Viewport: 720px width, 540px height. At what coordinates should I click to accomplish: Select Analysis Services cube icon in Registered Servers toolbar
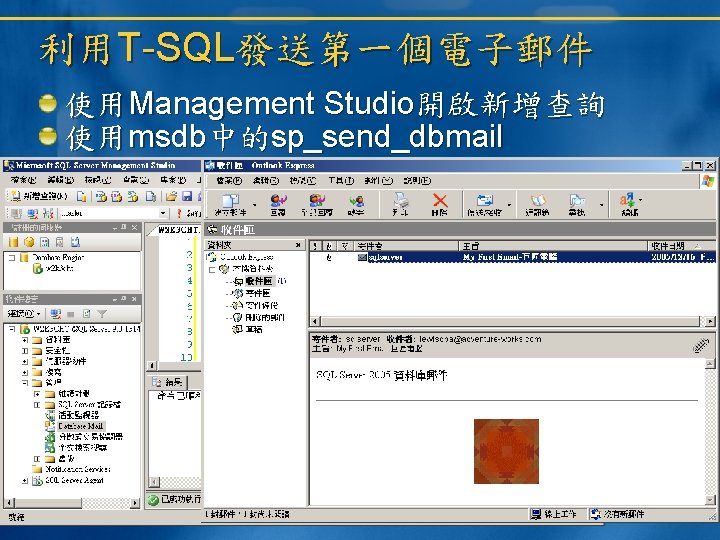[29, 242]
